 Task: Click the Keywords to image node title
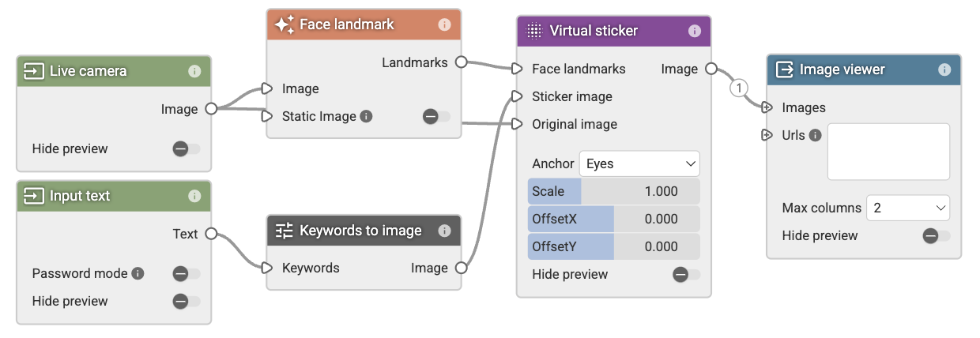click(x=360, y=231)
